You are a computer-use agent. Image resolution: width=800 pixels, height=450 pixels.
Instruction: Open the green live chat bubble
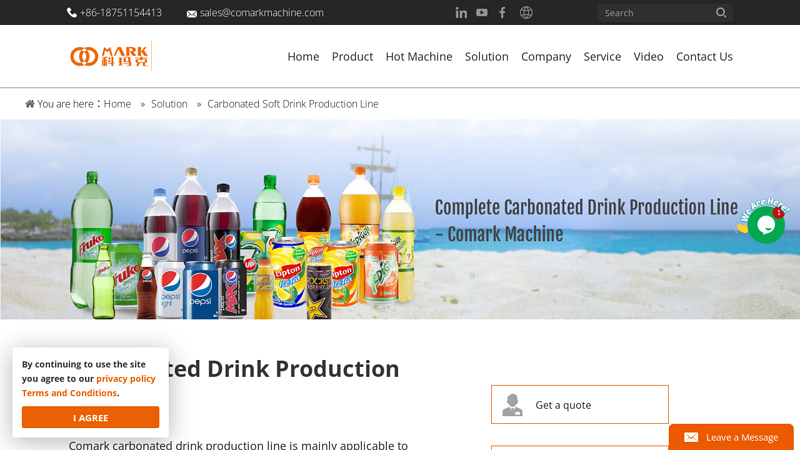[766, 224]
